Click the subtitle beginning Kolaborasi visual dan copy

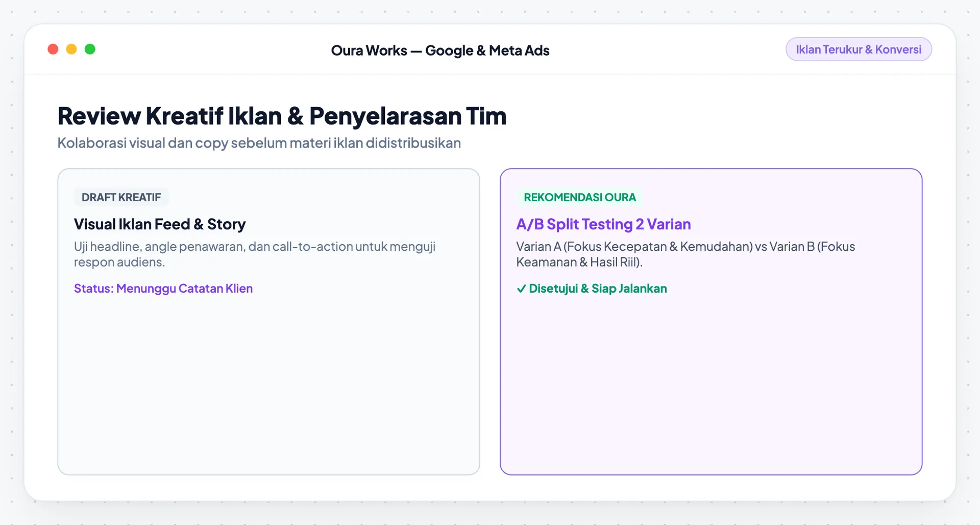(259, 143)
